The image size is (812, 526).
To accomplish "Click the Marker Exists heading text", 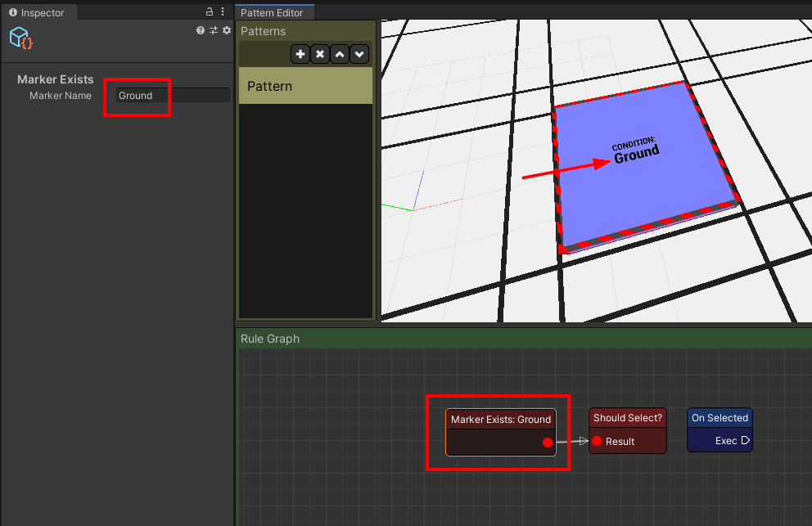I will pos(56,79).
